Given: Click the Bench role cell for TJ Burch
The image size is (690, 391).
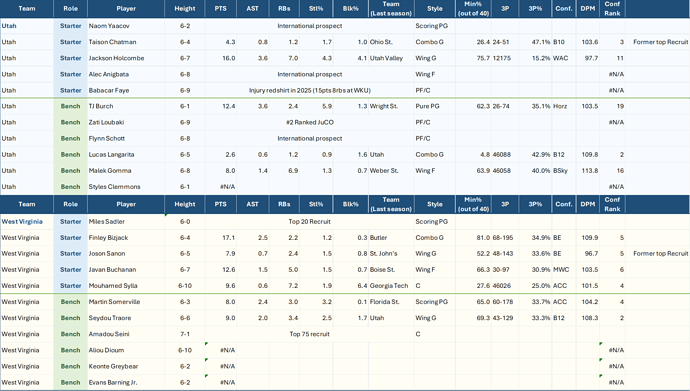Looking at the screenshot, I should click(x=70, y=106).
